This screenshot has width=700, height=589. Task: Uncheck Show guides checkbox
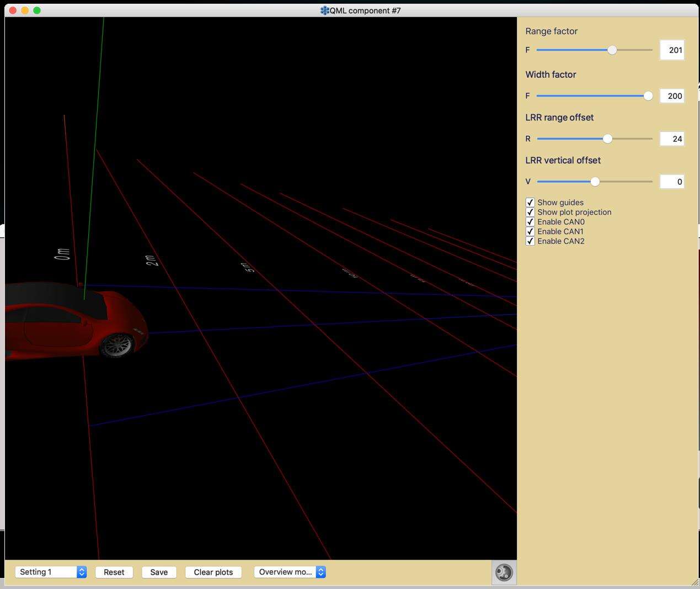tap(530, 203)
